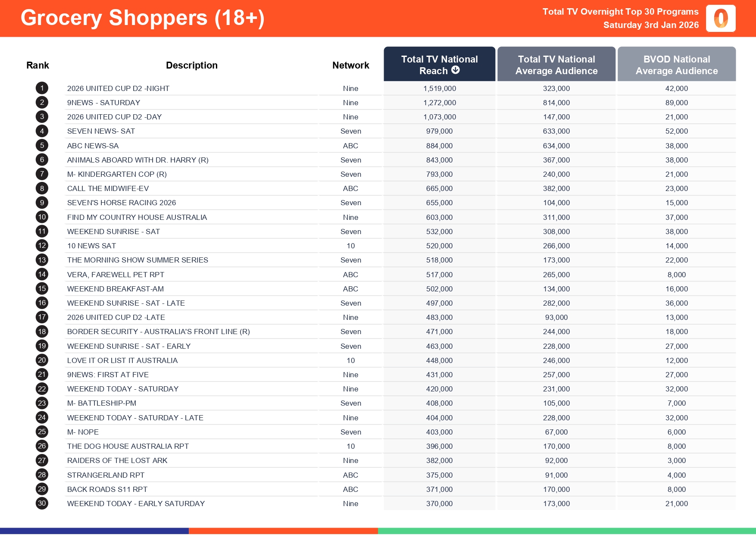Click the rank 21 circle badge
Viewport: 756px width, 535px height.
pyautogui.click(x=42, y=375)
